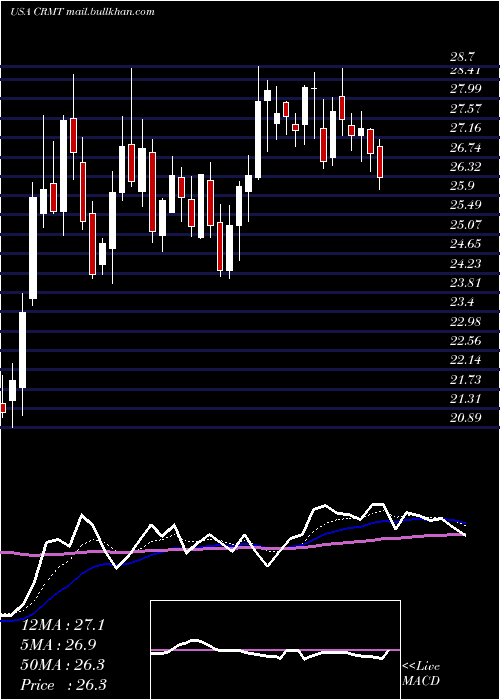Viewport: 500px width, 700px height.
Task: Click the 27.99 price axis label
Action: coord(466,89)
